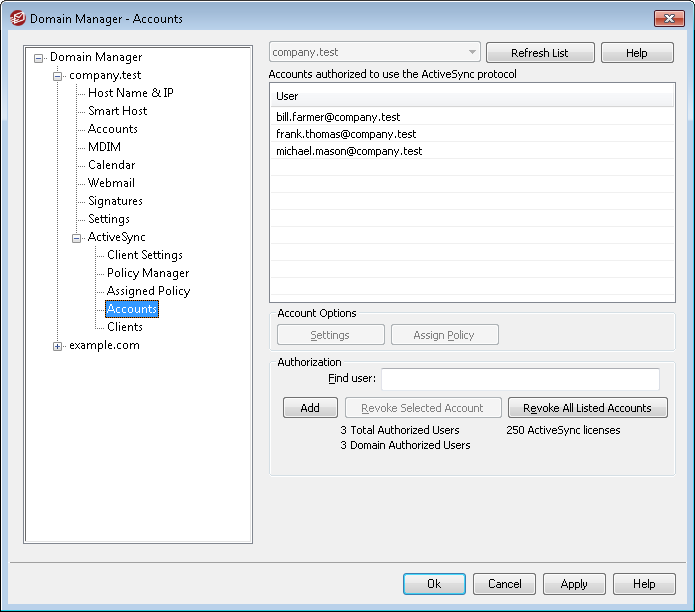This screenshot has width=695, height=612.
Task: Open Smart Host settings page
Action: 117,111
